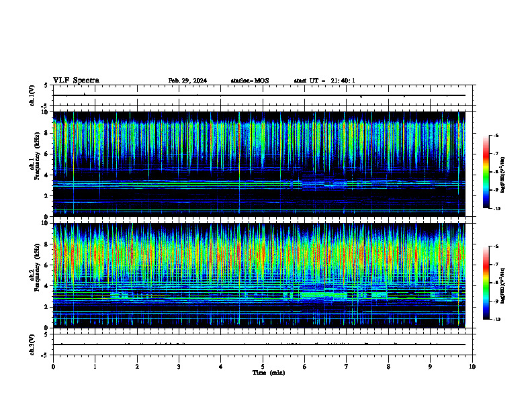Click the "0" tick on Time axis
532x411 pixels.
[53, 367]
